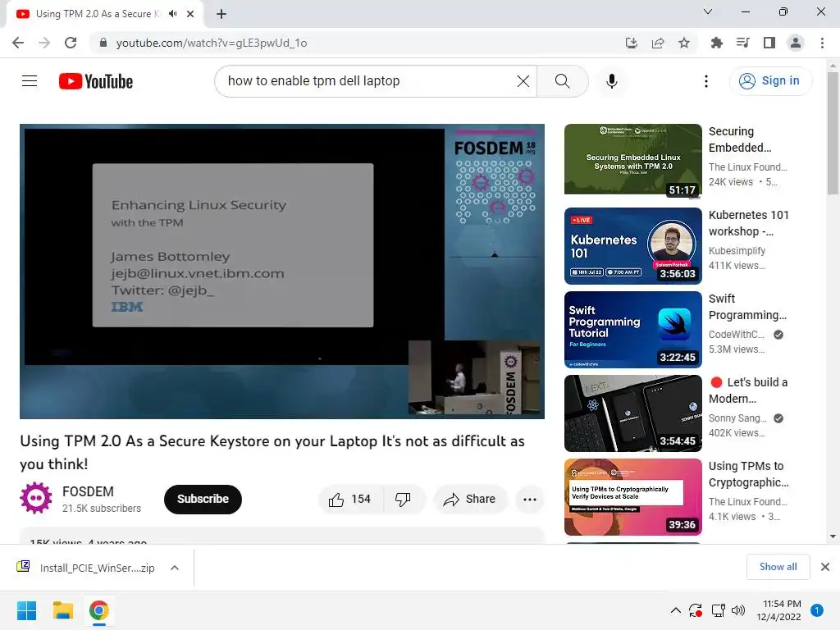Image resolution: width=840 pixels, height=630 pixels.
Task: Click Using TPMs to Cryptographic... title
Action: tap(748, 474)
